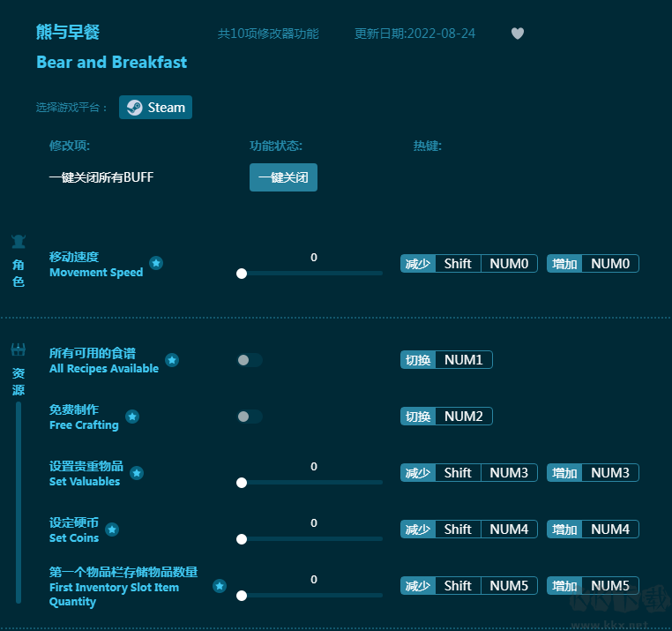672x631 pixels.
Task: Click the star icon beside Set Coins
Action: coord(112,530)
